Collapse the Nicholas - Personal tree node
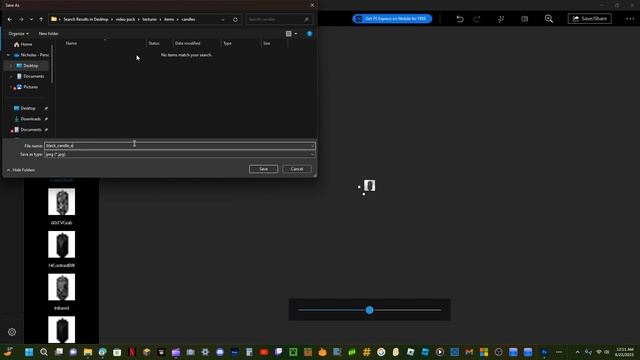Screen dimensions: 640x360 coord(8,55)
